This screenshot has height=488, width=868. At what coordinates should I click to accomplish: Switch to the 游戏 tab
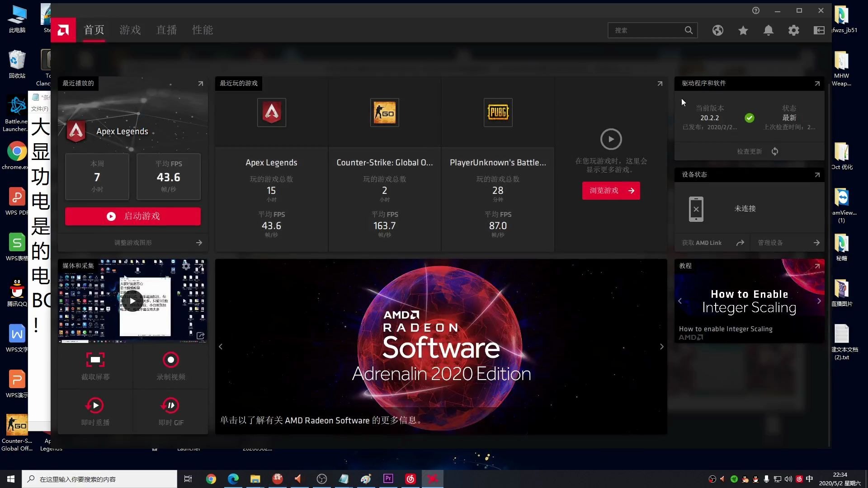pos(130,30)
